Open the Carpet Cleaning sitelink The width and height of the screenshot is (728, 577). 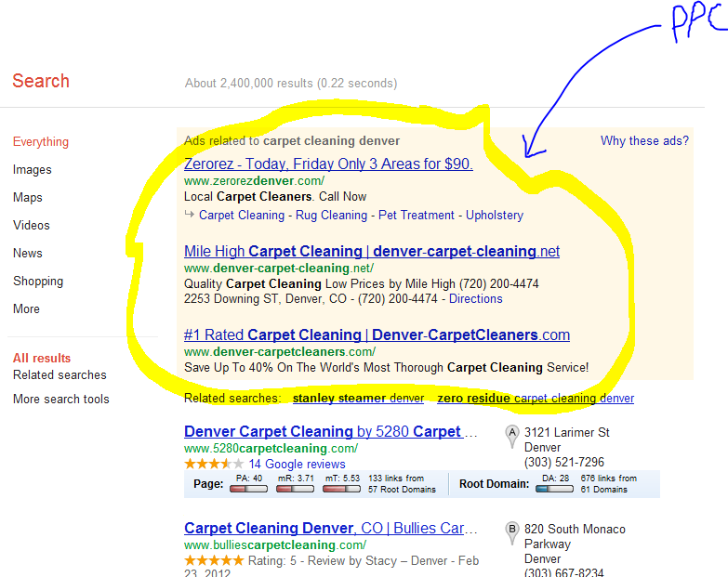pyautogui.click(x=242, y=216)
